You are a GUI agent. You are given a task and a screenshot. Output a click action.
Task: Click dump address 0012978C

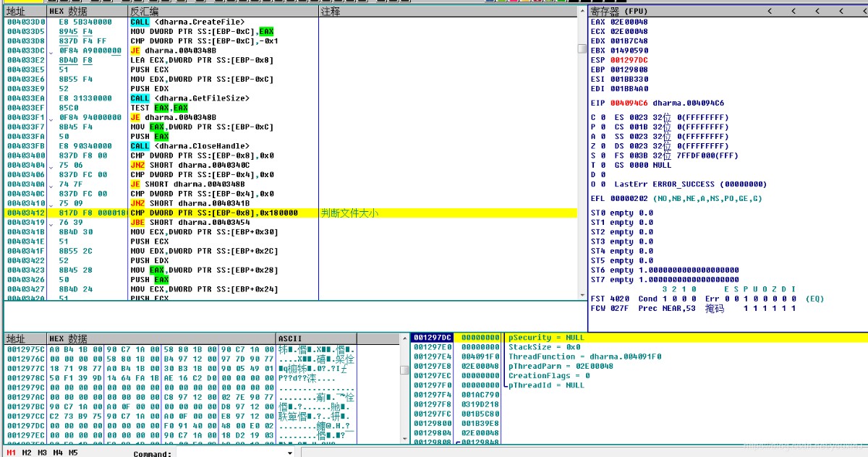pyautogui.click(x=25, y=377)
